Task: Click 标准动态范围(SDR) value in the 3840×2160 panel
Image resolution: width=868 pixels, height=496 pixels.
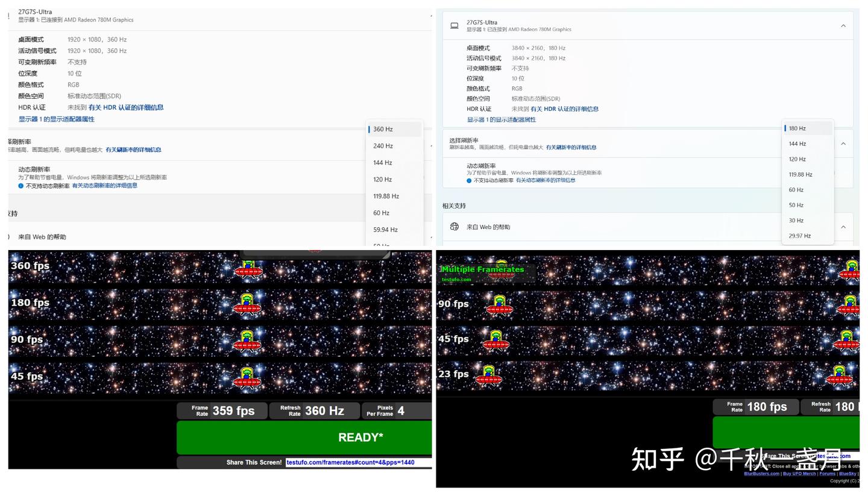Action: tap(536, 99)
